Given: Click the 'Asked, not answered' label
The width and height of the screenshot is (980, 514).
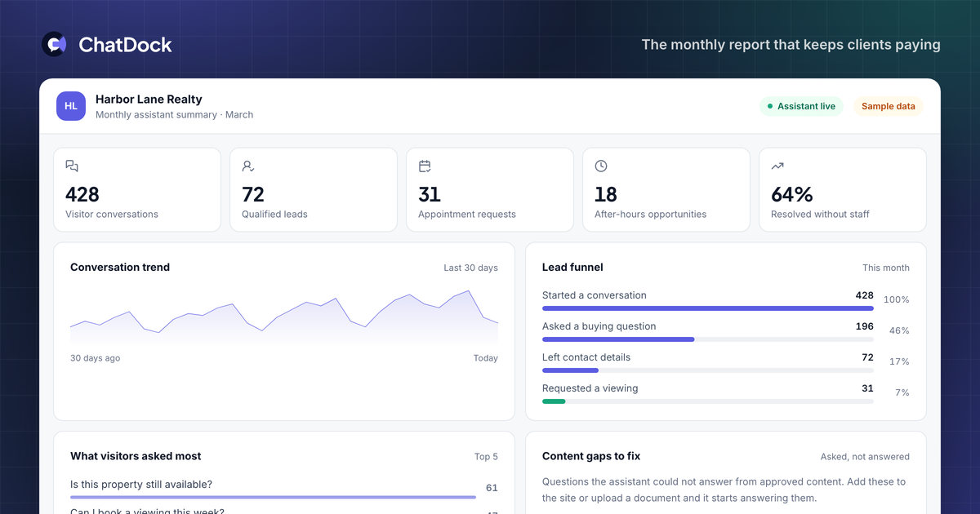Looking at the screenshot, I should 865,457.
